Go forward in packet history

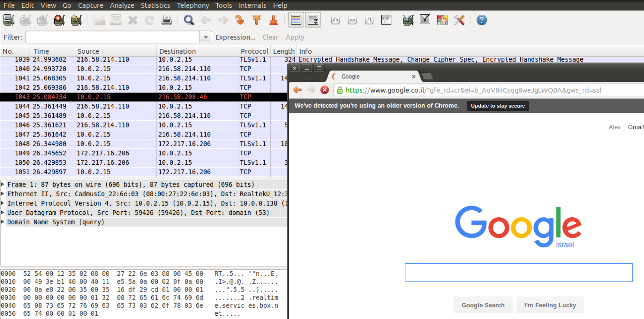(223, 20)
